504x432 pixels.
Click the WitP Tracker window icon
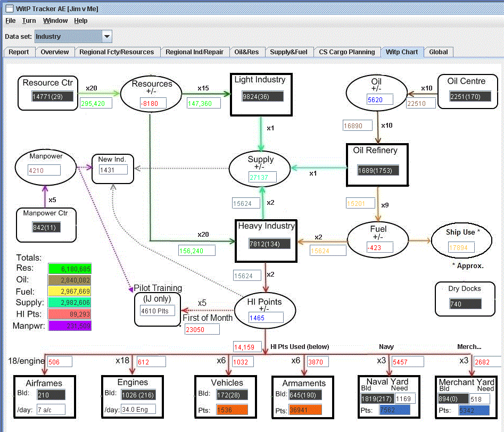10,9
